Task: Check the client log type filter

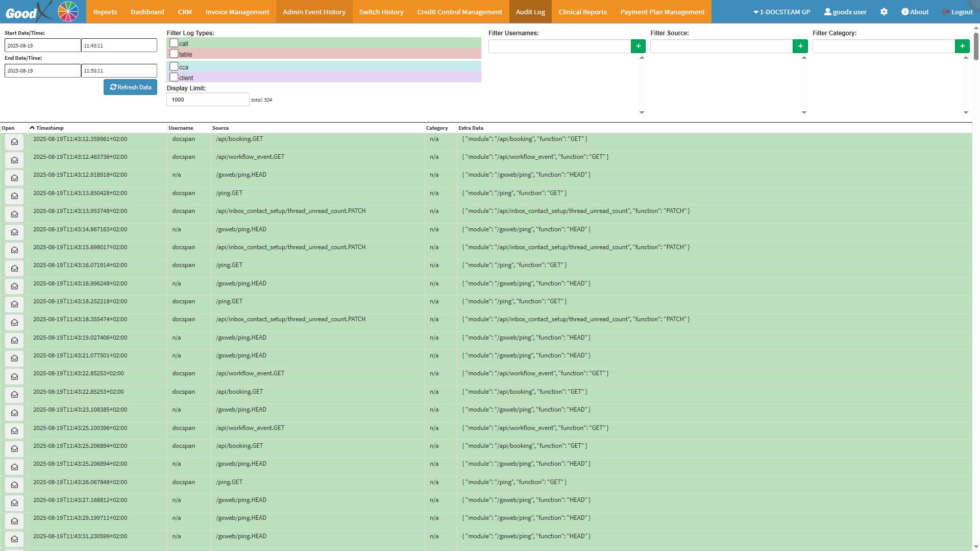Action: click(x=174, y=78)
